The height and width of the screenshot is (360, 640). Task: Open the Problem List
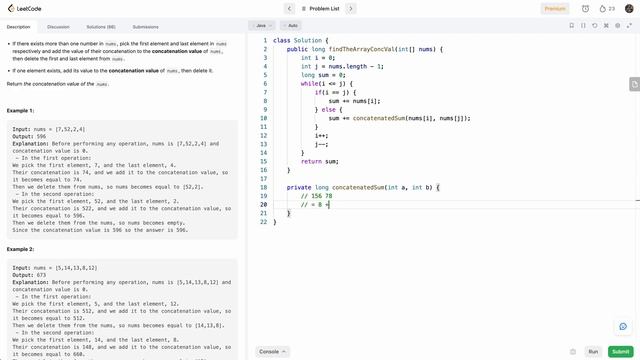pos(320,9)
